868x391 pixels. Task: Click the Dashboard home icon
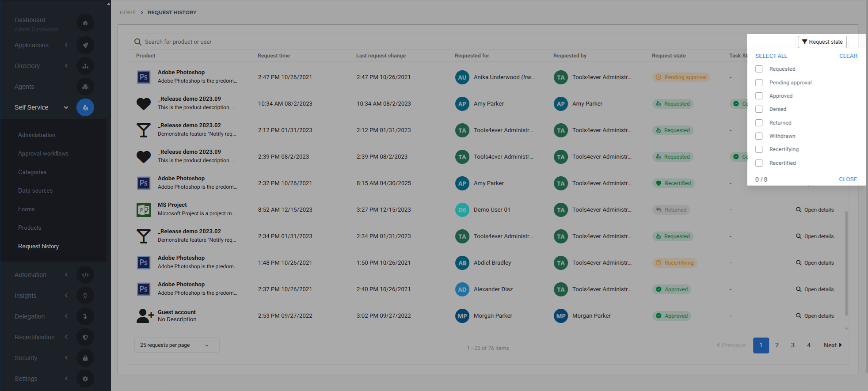click(85, 23)
